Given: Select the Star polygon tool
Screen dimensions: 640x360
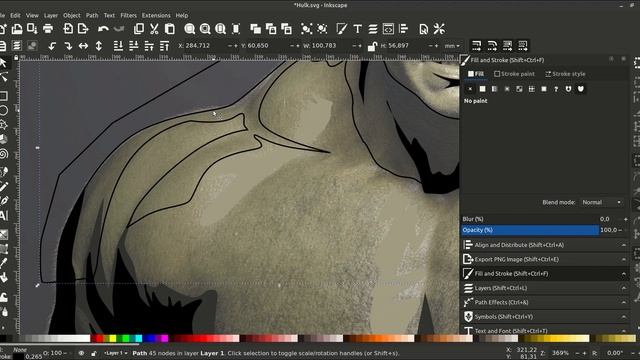Looking at the screenshot, I should click(4, 125).
